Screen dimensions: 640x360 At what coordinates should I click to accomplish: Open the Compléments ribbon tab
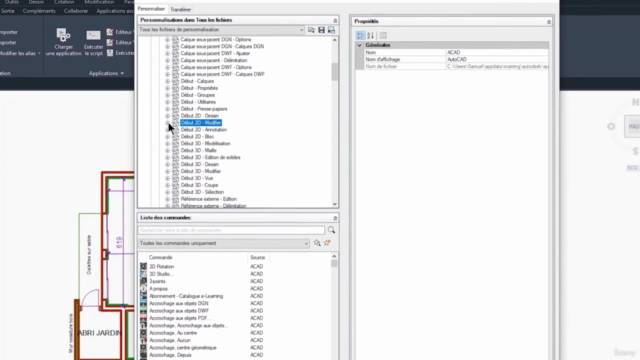click(x=39, y=11)
